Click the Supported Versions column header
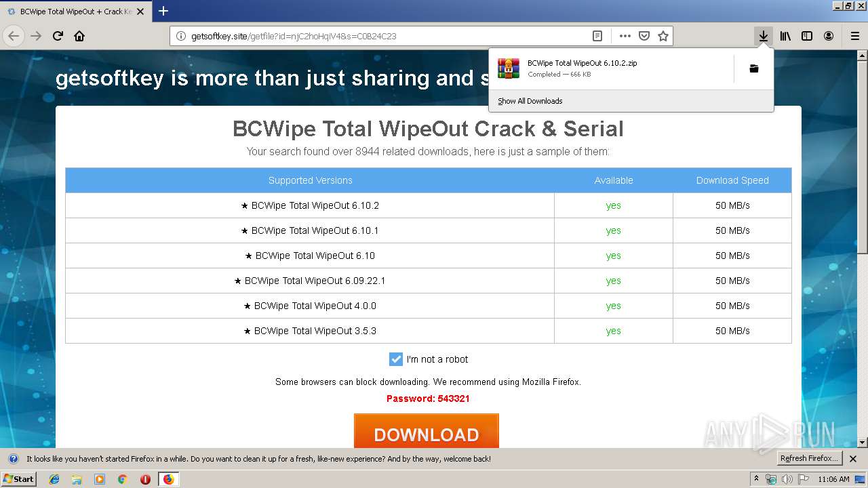The image size is (868, 488). tap(310, 180)
